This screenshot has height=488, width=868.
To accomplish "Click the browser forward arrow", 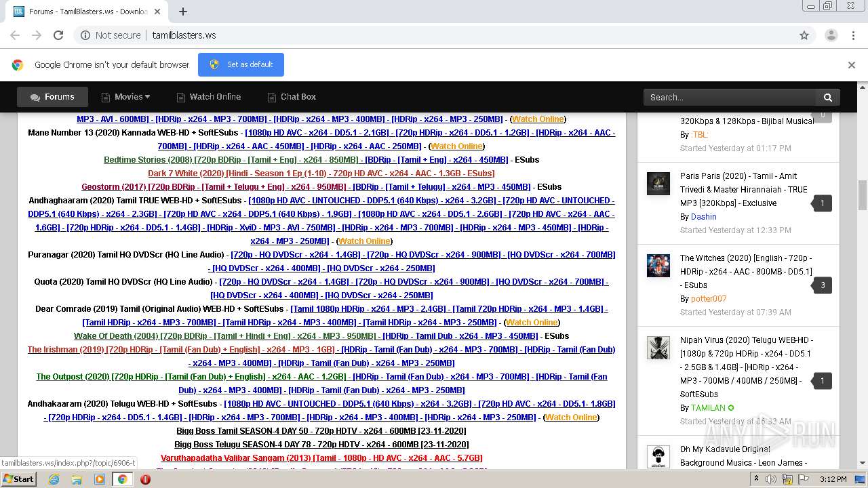I will 37,35.
